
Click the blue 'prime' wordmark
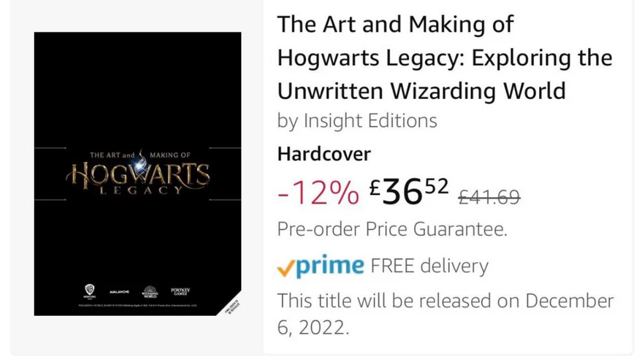330,266
